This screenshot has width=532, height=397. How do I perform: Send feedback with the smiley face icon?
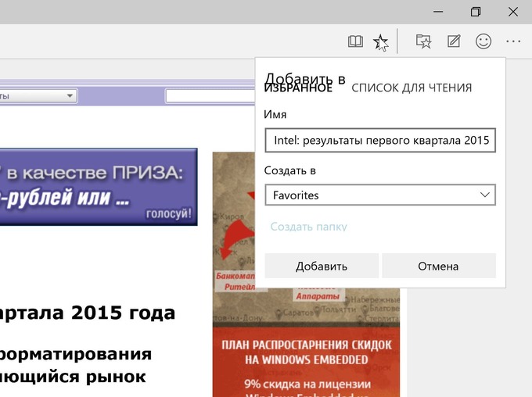(x=483, y=41)
